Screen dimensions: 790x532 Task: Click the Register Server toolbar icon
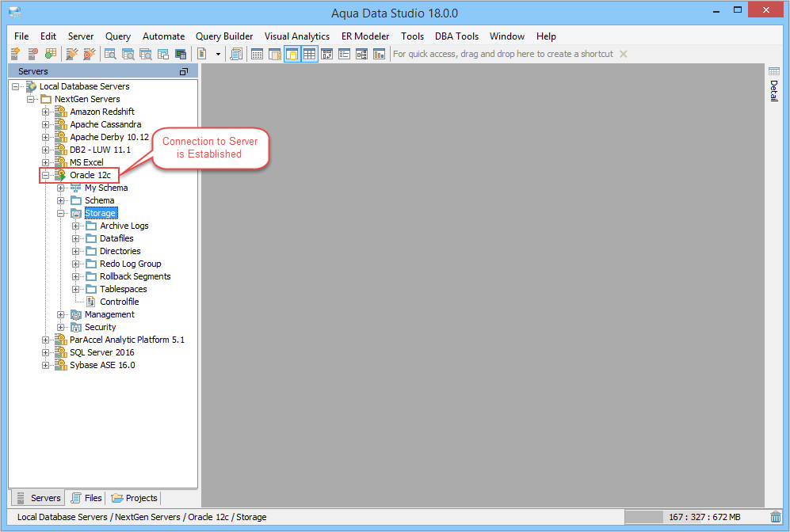point(16,54)
